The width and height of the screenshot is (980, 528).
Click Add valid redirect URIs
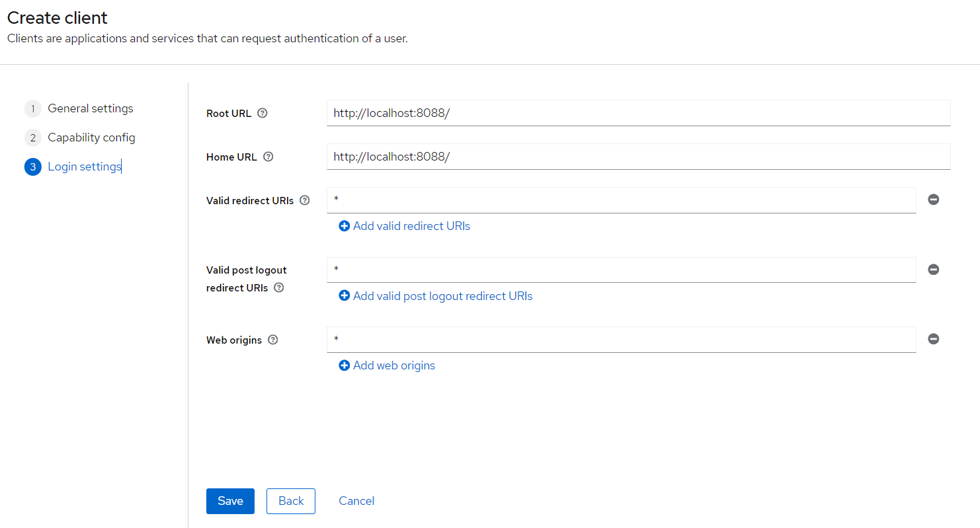click(405, 226)
